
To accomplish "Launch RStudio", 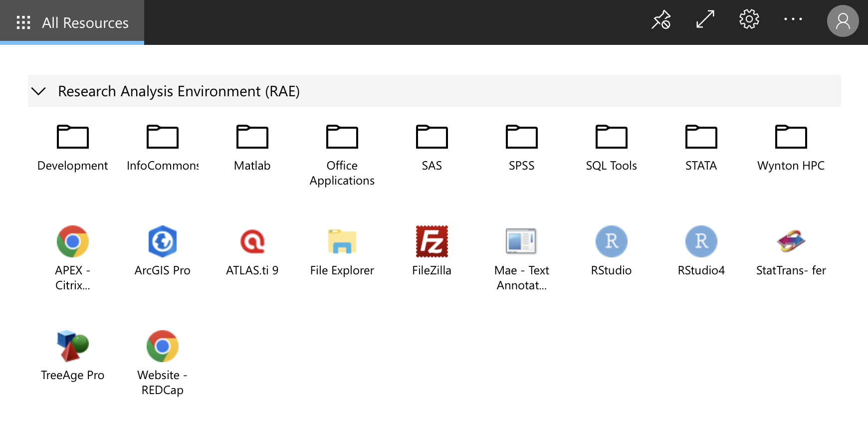I will [x=612, y=251].
